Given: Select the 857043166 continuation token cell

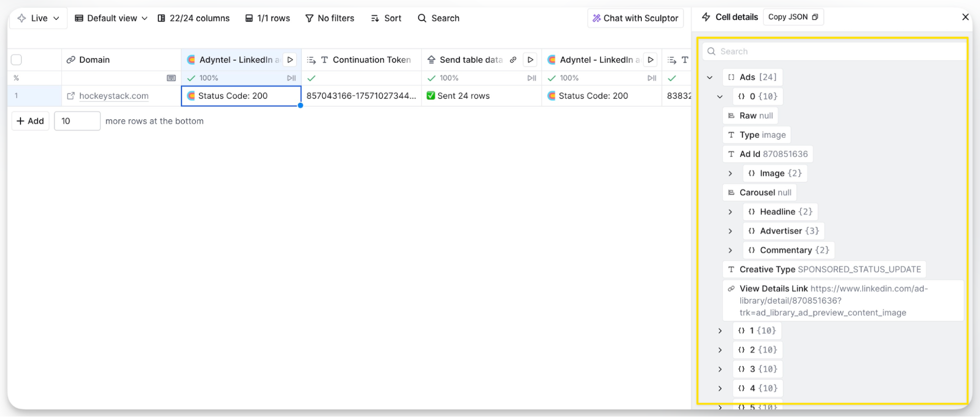Looking at the screenshot, I should 361,96.
